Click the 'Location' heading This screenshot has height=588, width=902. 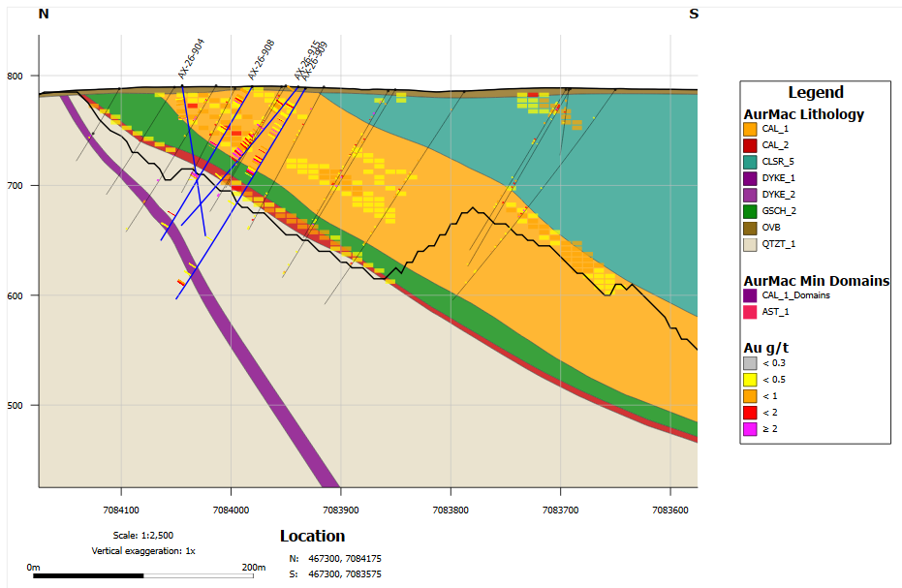pos(312,537)
